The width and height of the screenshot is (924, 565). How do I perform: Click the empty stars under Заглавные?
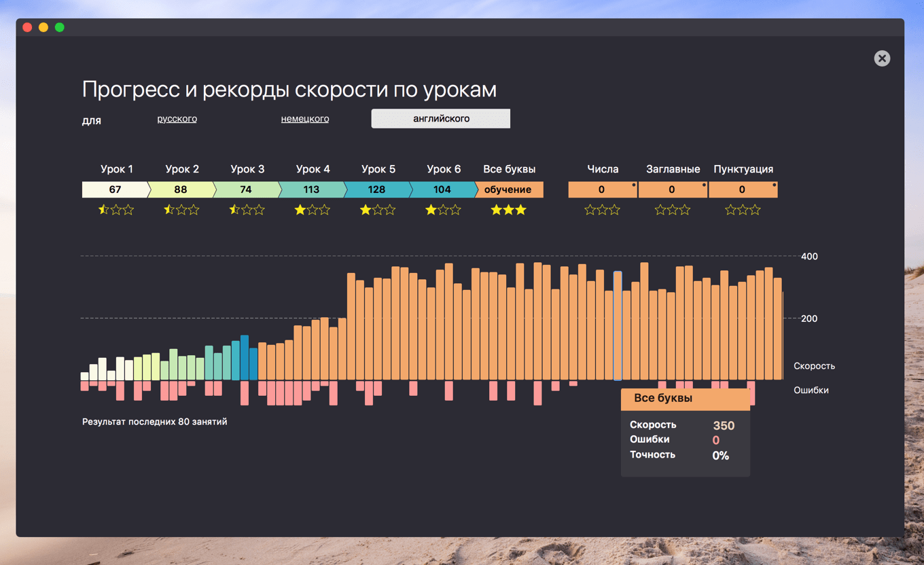pos(673,210)
